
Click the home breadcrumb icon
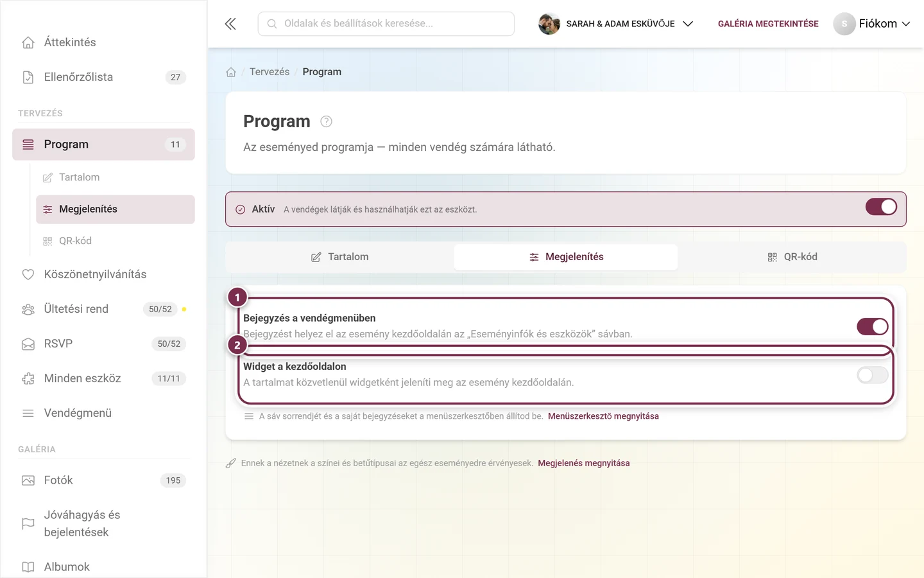tap(231, 72)
